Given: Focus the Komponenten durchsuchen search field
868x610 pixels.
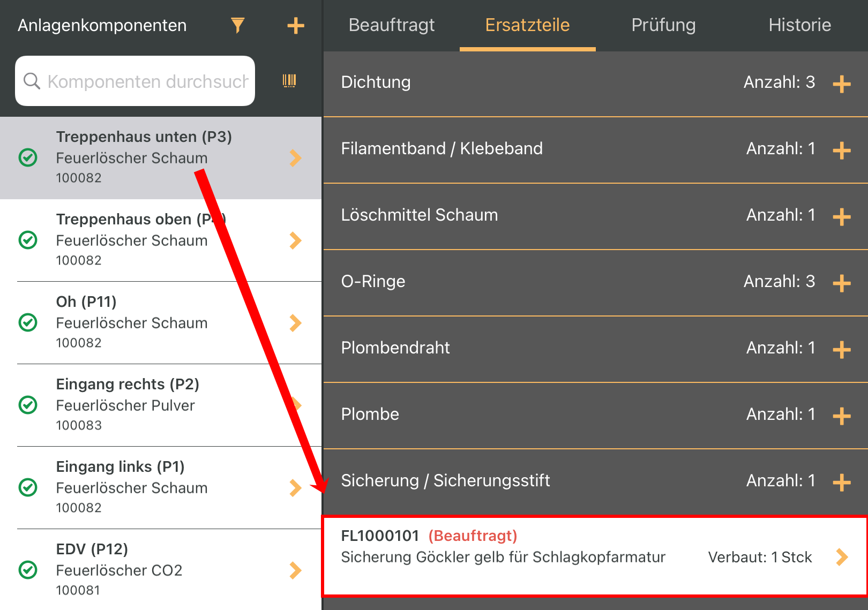Looking at the screenshot, I should (x=135, y=81).
